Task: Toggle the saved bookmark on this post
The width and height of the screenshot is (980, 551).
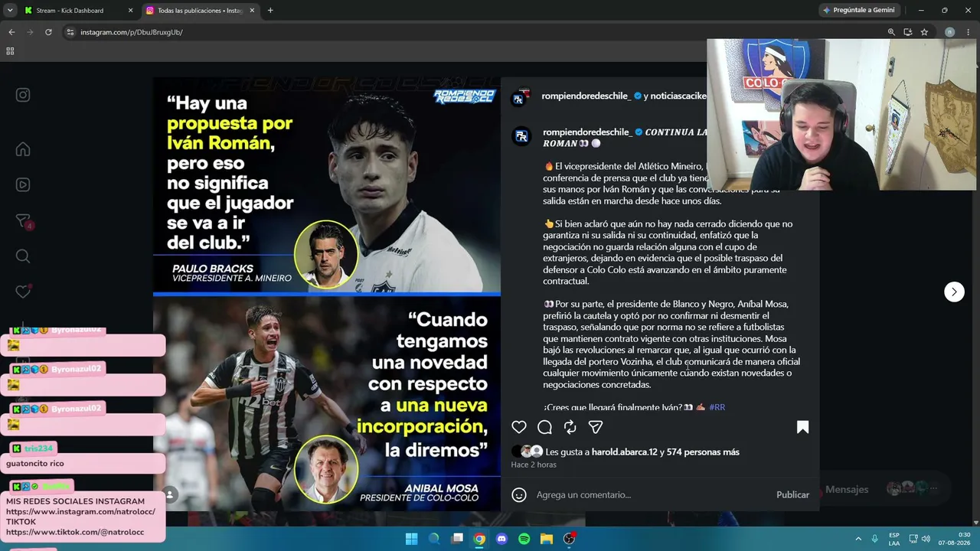Action: pyautogui.click(x=802, y=427)
